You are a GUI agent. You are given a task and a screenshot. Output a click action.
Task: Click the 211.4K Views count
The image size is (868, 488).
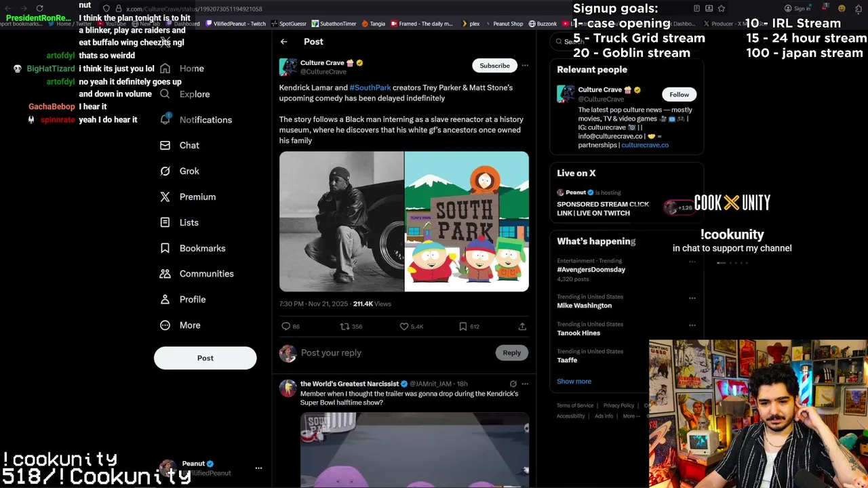372,304
